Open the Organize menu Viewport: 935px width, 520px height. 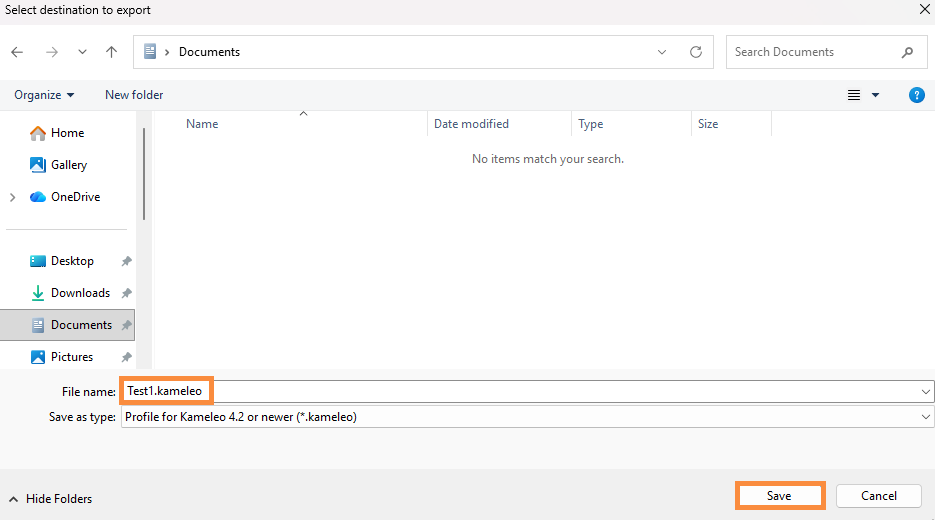click(44, 95)
